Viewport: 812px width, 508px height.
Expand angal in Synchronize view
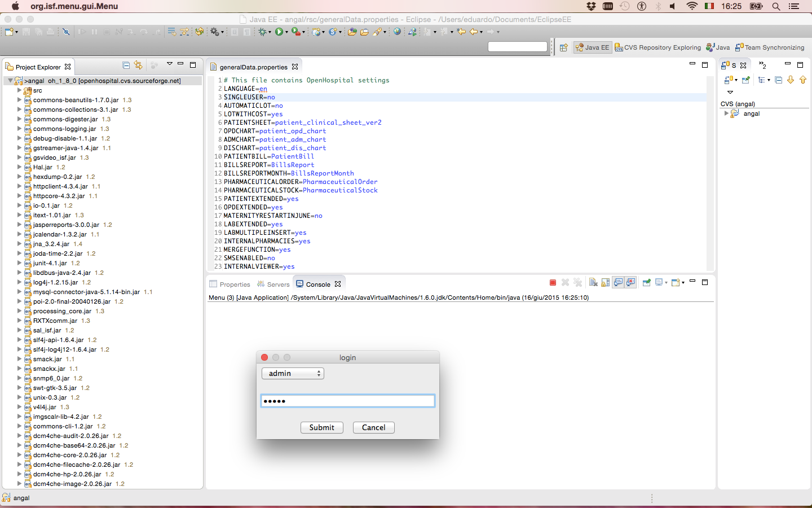pos(726,113)
